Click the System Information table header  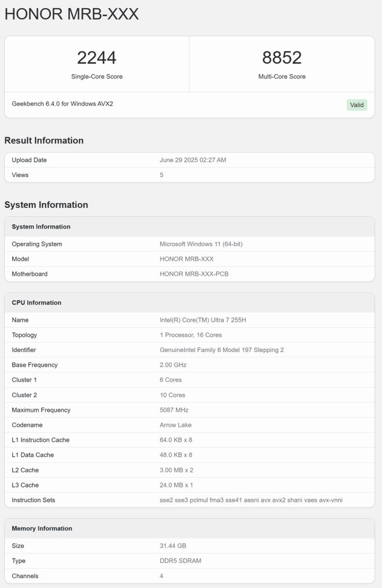189,227
